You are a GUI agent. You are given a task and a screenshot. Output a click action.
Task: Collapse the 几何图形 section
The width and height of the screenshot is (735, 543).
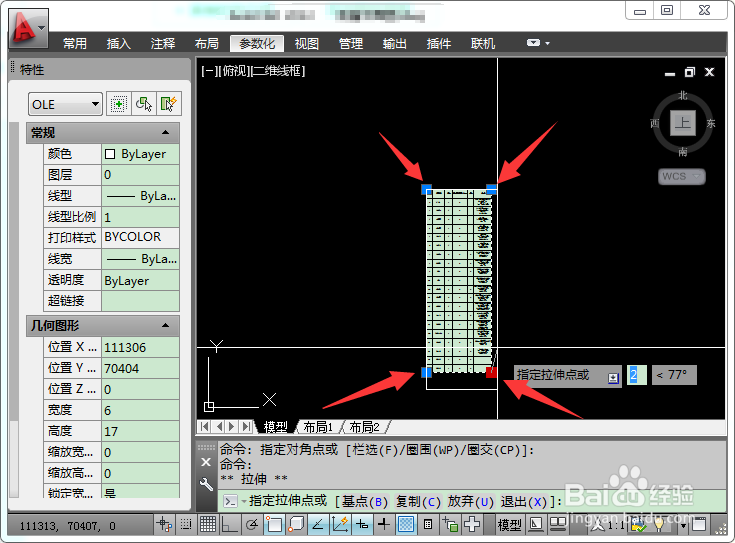point(165,325)
